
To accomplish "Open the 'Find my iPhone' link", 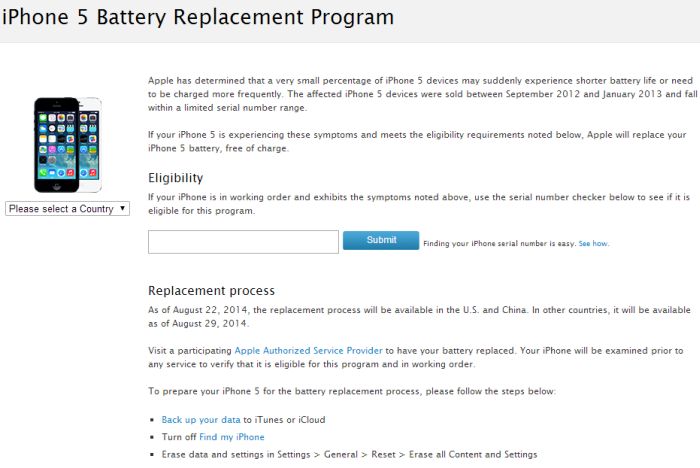I will point(232,437).
